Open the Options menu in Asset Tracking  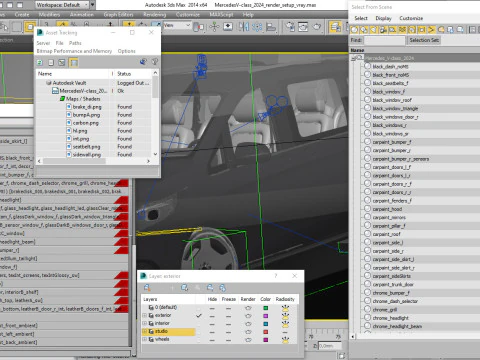click(x=126, y=51)
